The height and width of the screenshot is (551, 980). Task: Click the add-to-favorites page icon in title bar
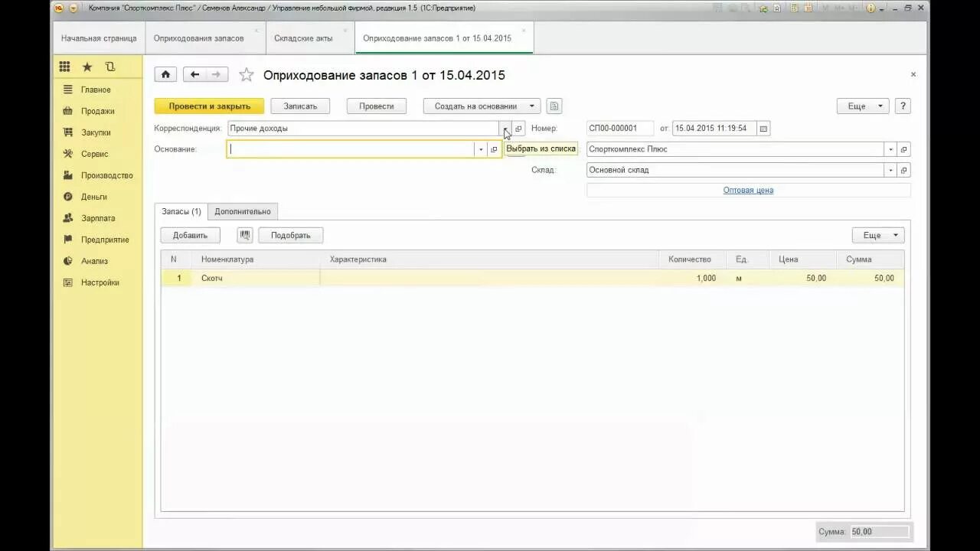coord(777,8)
